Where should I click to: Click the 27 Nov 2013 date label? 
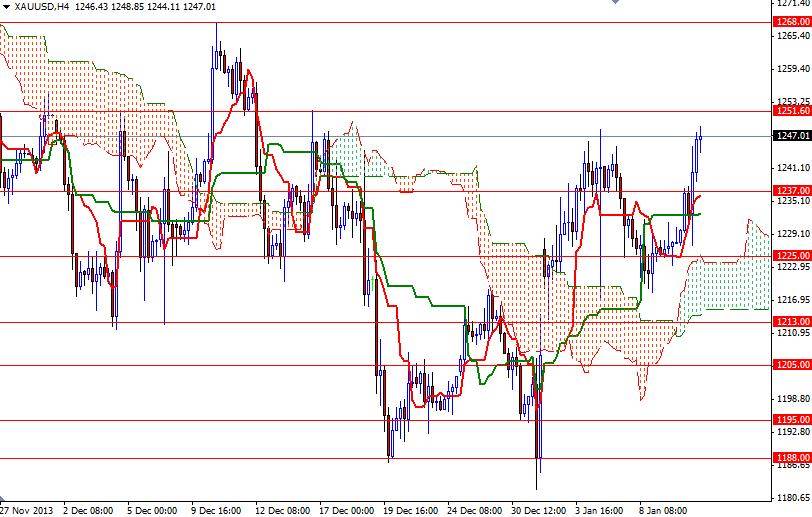click(x=27, y=510)
